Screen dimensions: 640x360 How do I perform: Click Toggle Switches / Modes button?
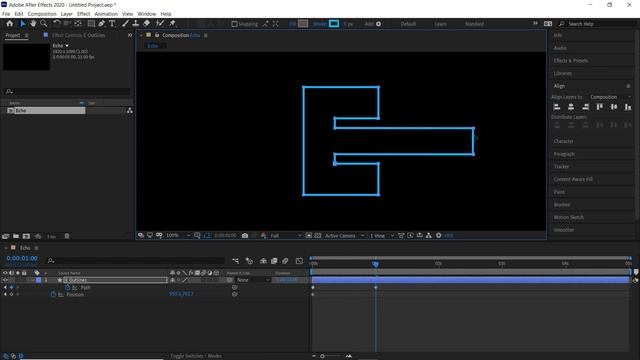tap(196, 356)
